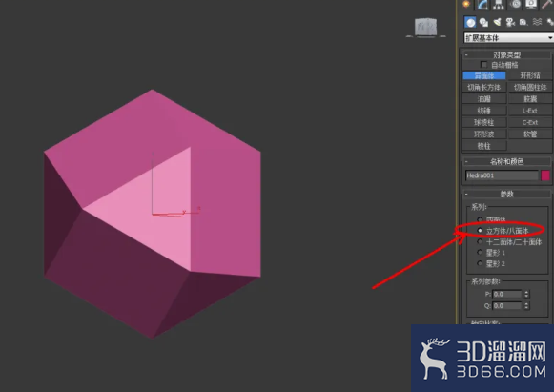Click the Q value field
The width and height of the screenshot is (554, 392).
coord(507,306)
